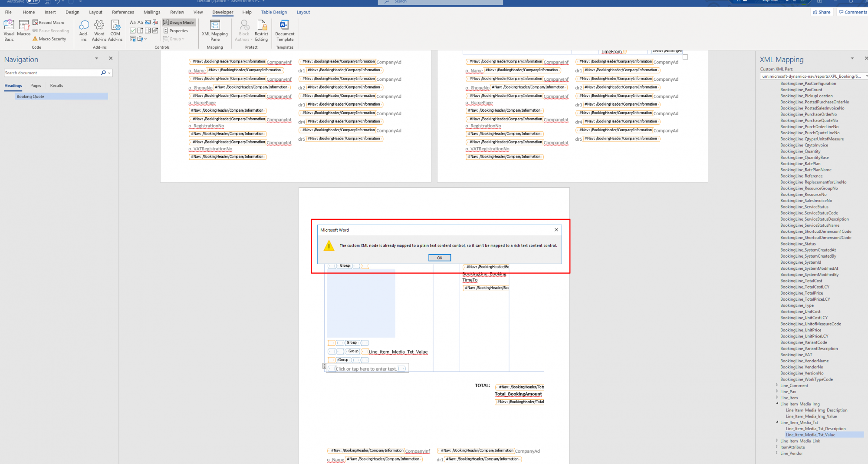This screenshot has height=464, width=868.
Task: Collapse the Line_Item_Media_Txt node
Action: (x=777, y=422)
